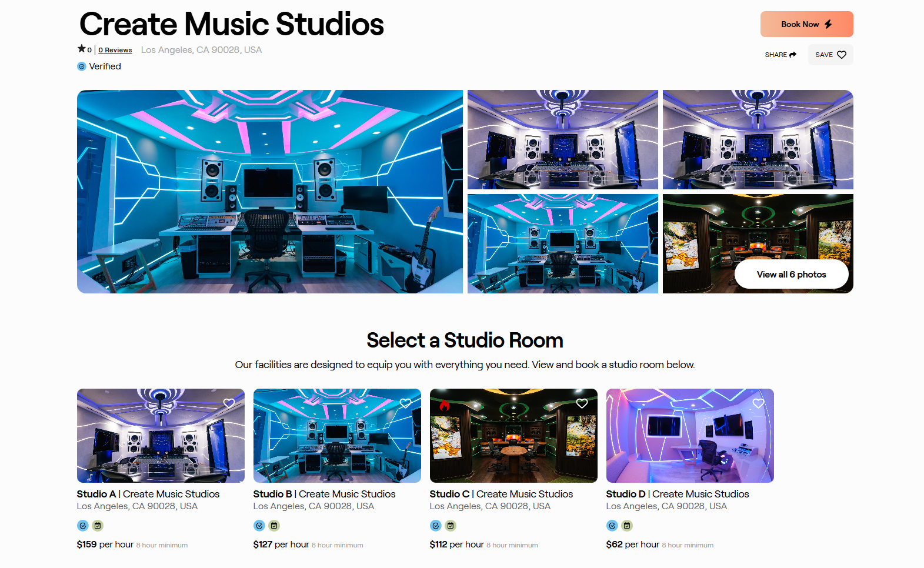
Task: Click View all 6 photos button
Action: 792,275
